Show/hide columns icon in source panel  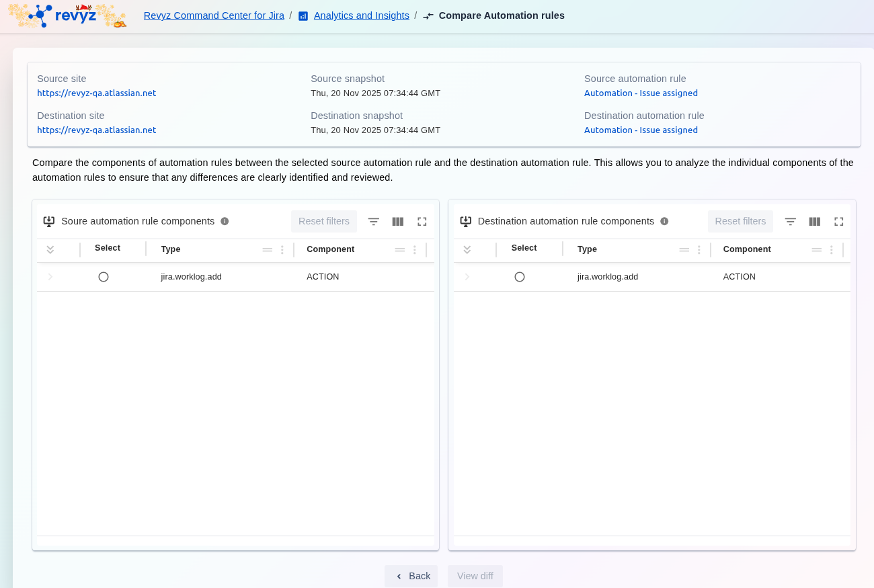[x=398, y=221]
